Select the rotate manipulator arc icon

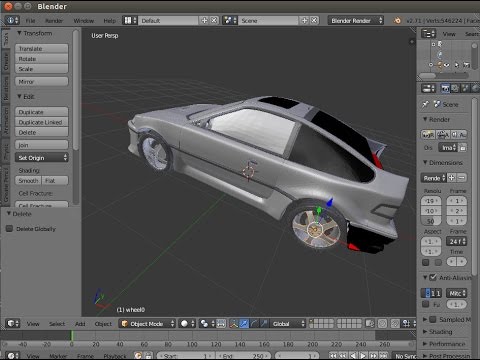point(254,323)
